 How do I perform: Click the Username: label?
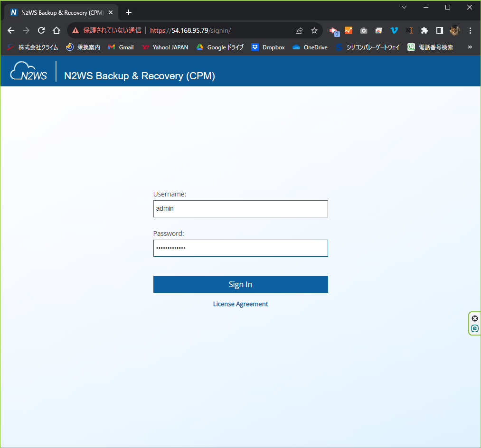[170, 194]
